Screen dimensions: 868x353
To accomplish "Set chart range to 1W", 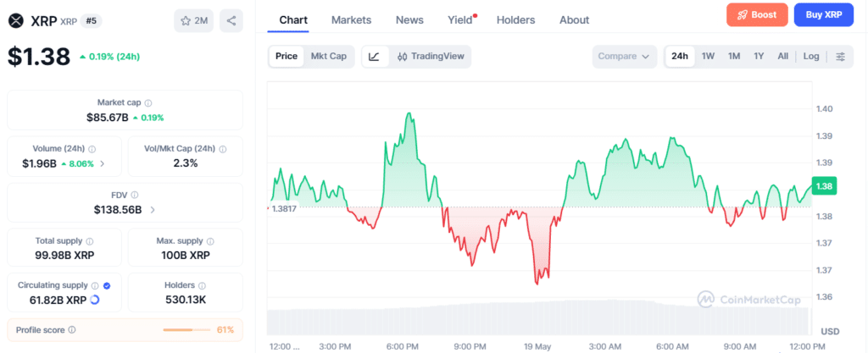I will (708, 57).
